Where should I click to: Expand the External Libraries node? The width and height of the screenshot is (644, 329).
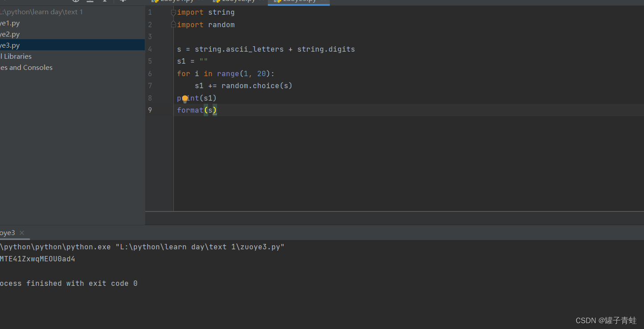pos(16,56)
